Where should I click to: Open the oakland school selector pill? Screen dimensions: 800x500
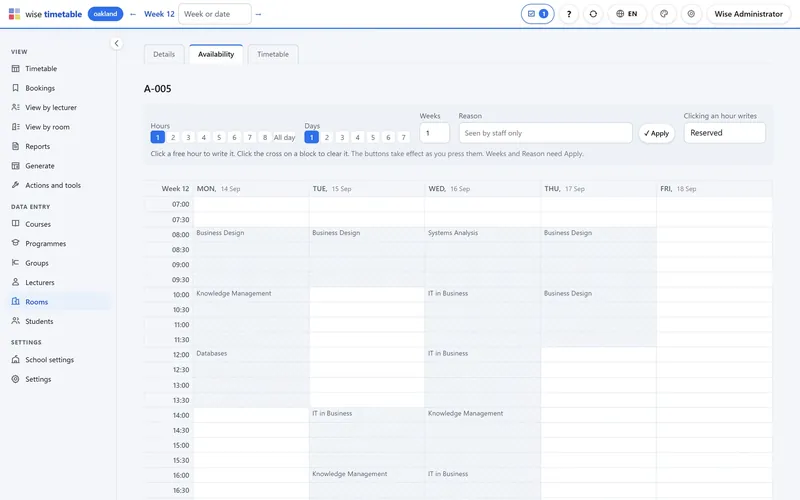[x=105, y=14]
